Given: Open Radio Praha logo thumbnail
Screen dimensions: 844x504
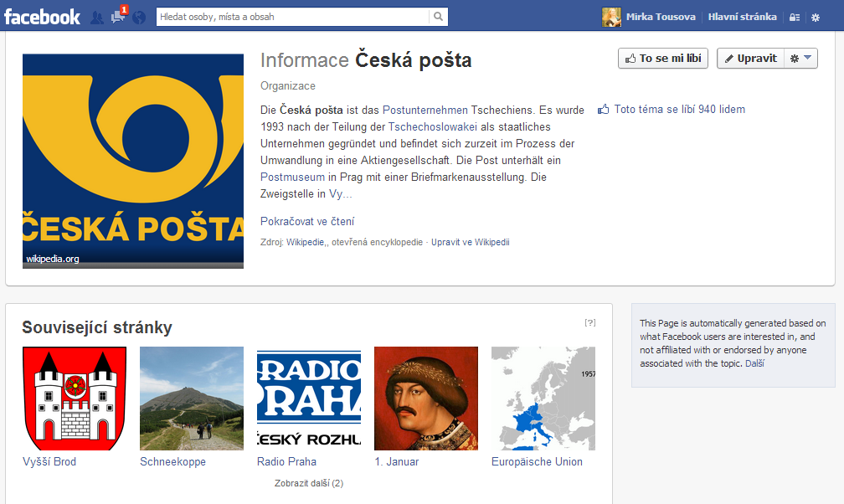Looking at the screenshot, I should click(309, 399).
